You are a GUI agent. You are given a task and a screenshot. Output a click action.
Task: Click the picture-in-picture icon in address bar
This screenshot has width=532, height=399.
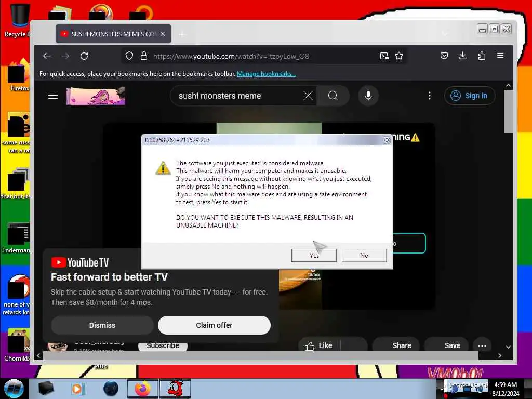[x=384, y=56]
